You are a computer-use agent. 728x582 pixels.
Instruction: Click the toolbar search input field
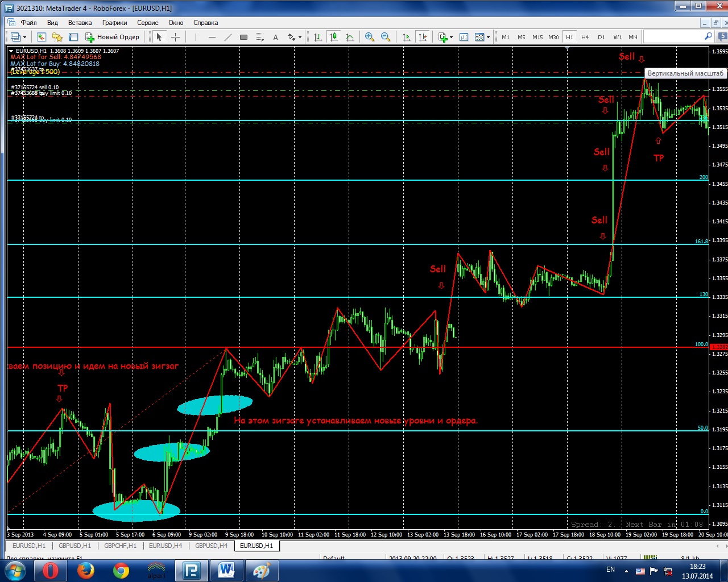pos(673,36)
